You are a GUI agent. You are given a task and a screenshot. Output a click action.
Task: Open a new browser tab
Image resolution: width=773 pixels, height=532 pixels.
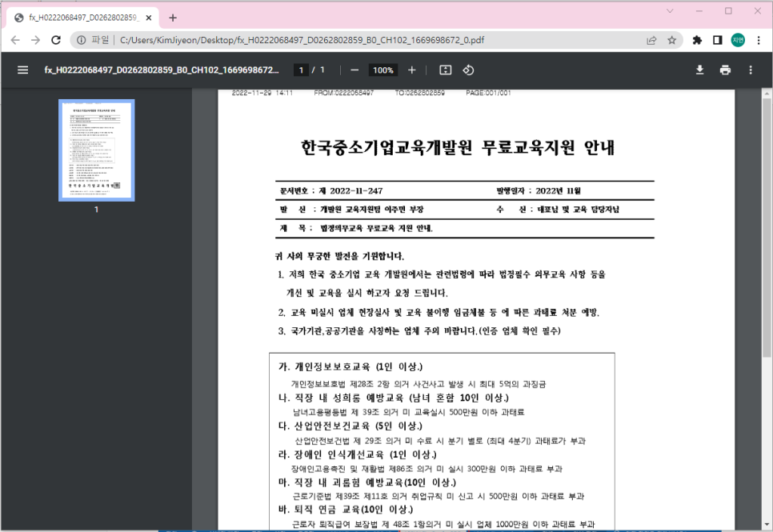[x=173, y=18]
